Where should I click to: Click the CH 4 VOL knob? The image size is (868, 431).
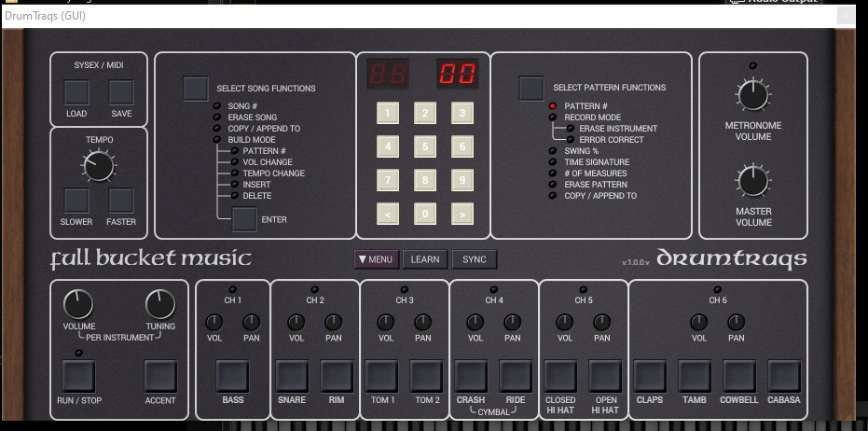[475, 322]
